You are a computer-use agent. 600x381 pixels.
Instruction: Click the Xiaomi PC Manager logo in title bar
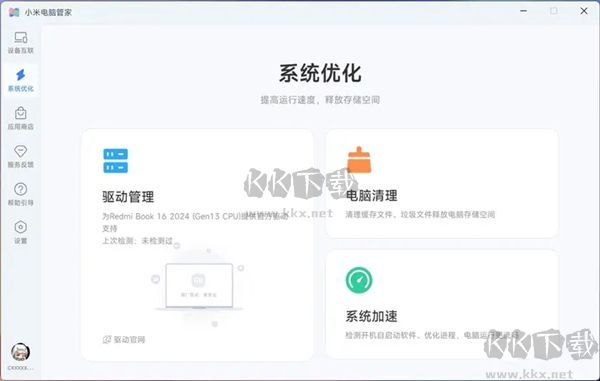(14, 12)
